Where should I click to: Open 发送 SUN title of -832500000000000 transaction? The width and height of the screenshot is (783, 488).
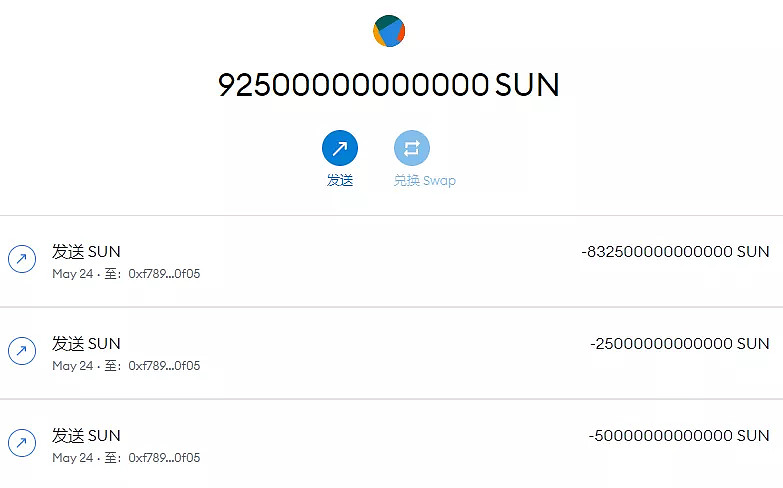tap(86, 251)
